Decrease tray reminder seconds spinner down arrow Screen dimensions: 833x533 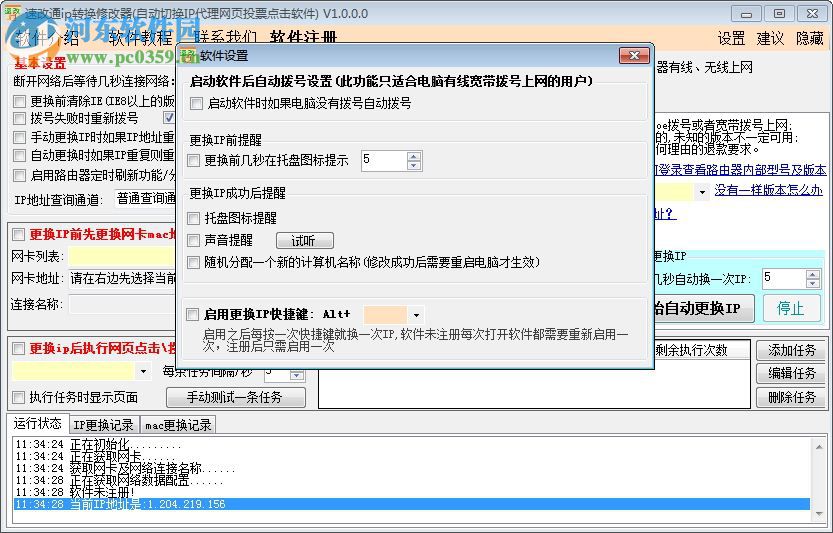414,165
